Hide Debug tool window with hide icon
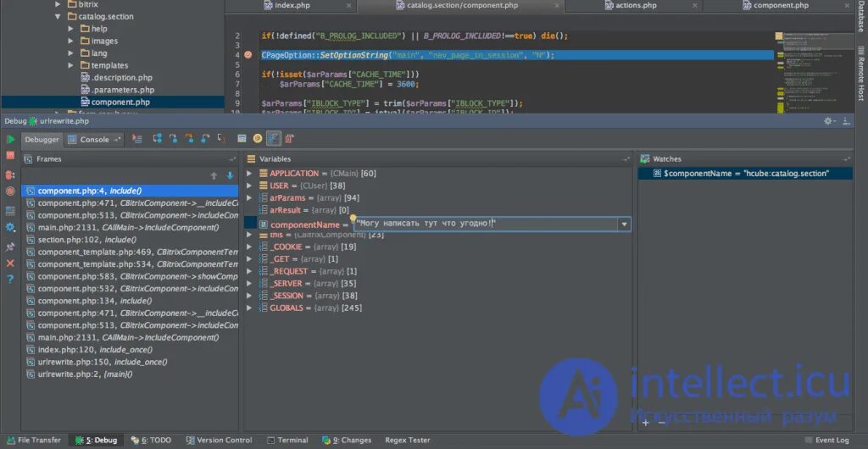 tap(846, 121)
